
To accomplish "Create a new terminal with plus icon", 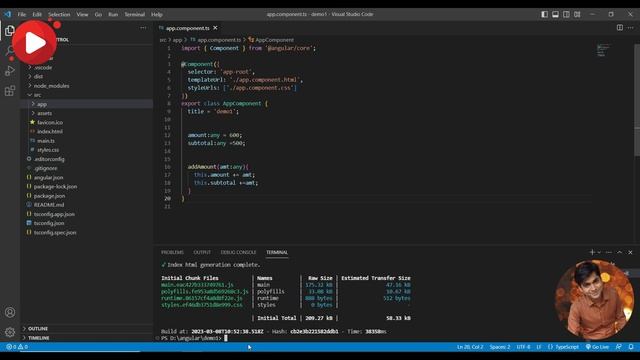I will click(x=592, y=252).
